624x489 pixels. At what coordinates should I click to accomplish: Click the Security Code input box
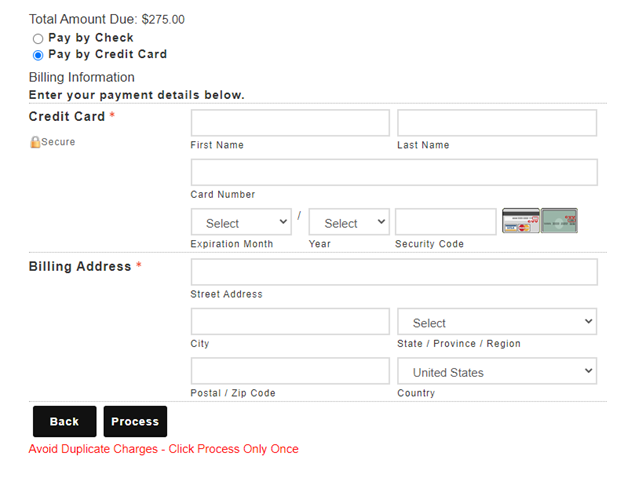click(446, 222)
